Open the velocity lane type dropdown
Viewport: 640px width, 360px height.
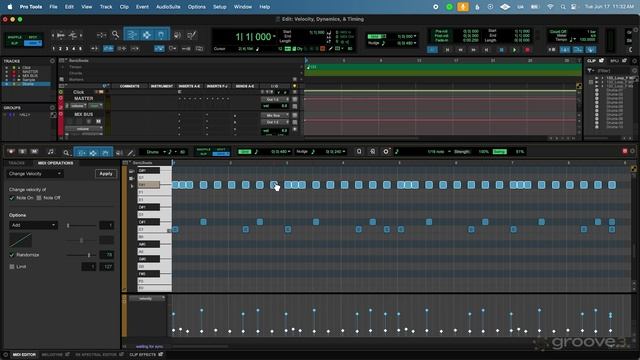coord(147,299)
